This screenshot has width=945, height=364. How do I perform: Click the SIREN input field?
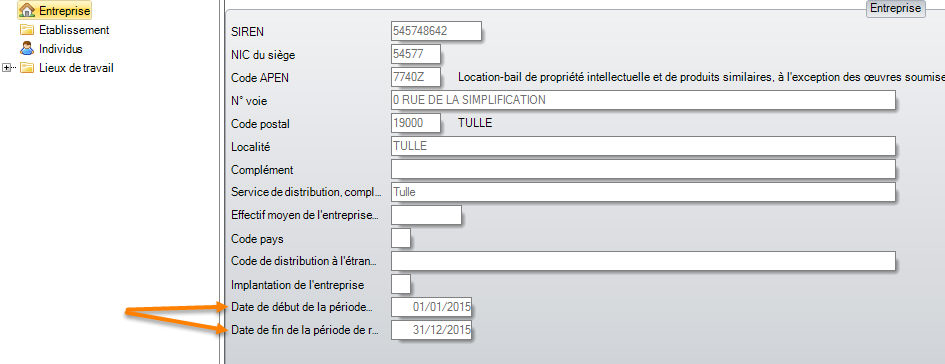(x=436, y=31)
